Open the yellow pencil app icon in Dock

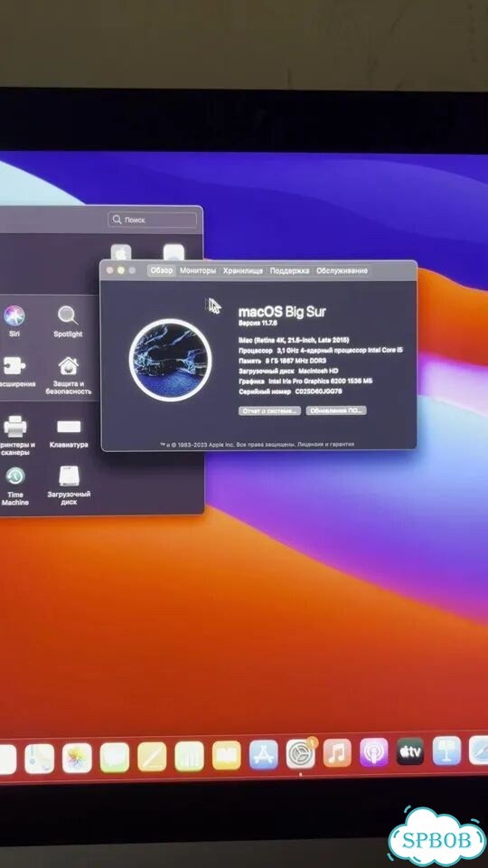(152, 757)
